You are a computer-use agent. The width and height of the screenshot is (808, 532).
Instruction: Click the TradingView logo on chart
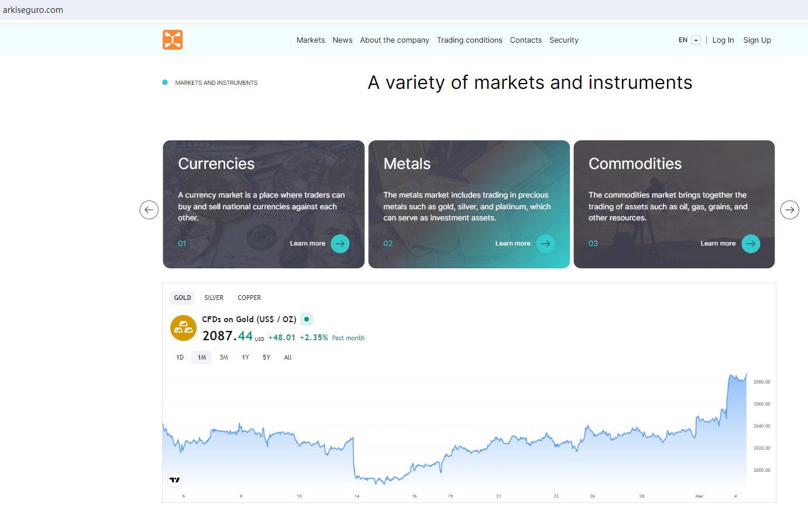coord(175,480)
